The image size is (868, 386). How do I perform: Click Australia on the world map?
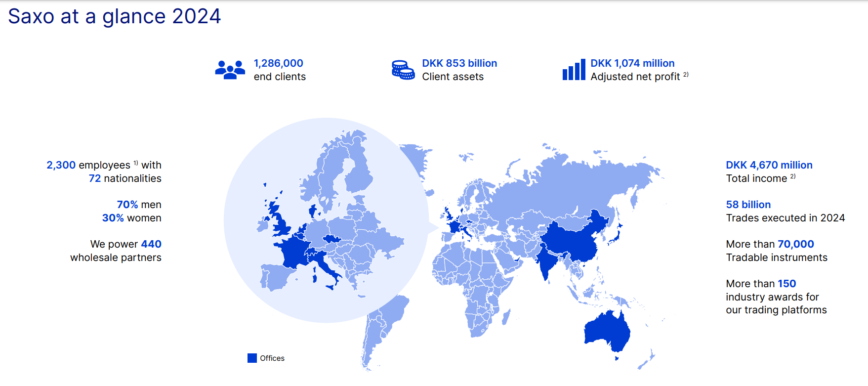(606, 331)
